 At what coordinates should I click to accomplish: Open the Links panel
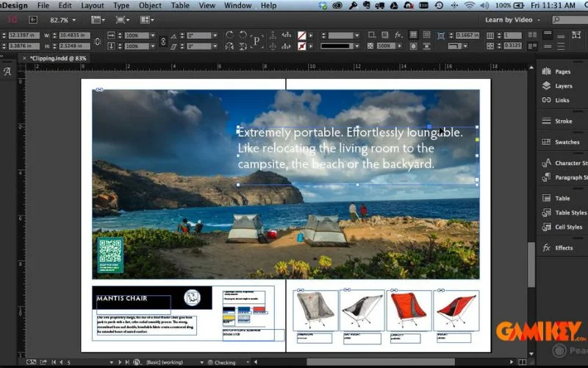pos(557,100)
